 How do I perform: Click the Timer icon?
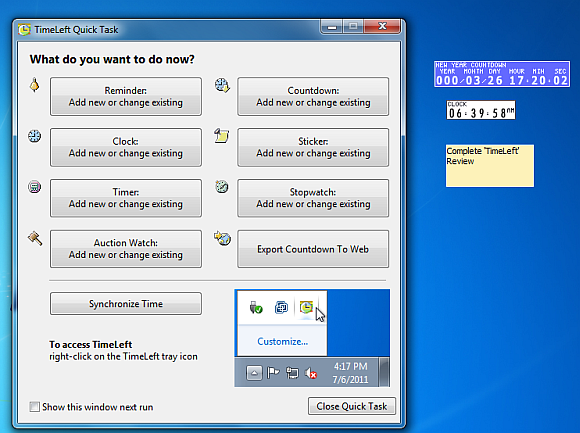34,187
